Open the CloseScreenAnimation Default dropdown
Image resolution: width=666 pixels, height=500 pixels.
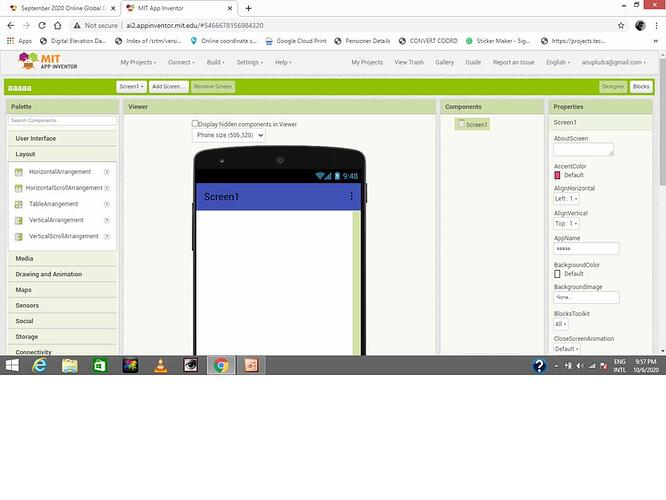pyautogui.click(x=567, y=349)
